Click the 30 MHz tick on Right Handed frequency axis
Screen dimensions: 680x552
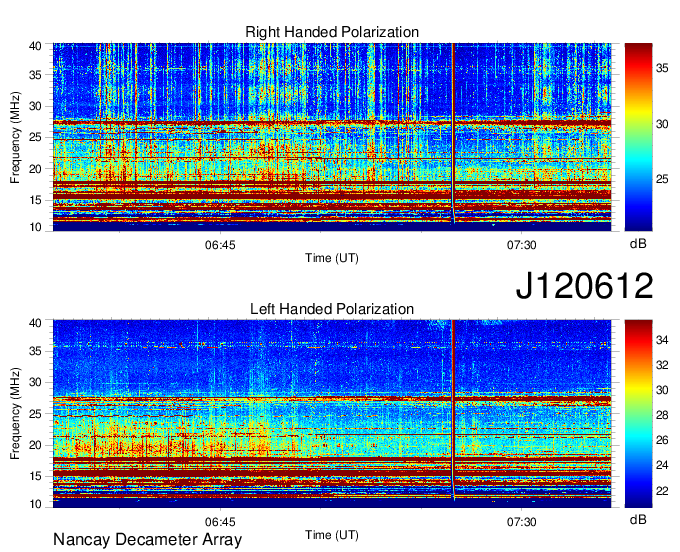coord(36,106)
